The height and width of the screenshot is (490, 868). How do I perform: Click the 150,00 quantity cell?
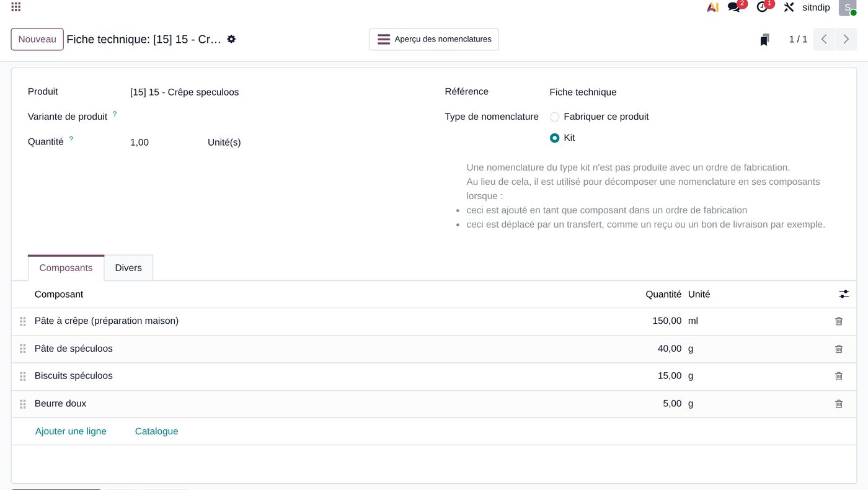666,321
